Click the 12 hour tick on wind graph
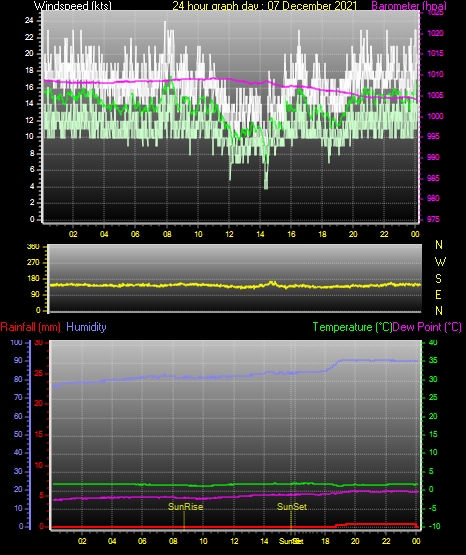466x555 pixels. [229, 234]
